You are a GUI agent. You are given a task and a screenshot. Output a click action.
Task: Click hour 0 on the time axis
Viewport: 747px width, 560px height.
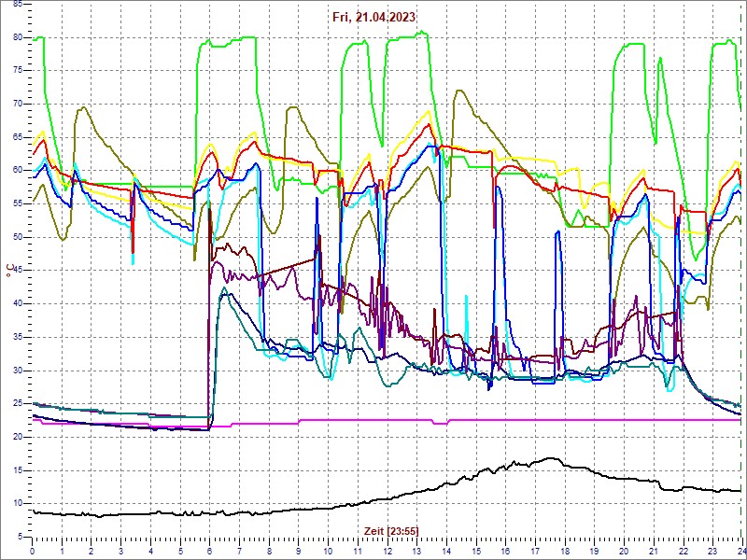(x=33, y=551)
